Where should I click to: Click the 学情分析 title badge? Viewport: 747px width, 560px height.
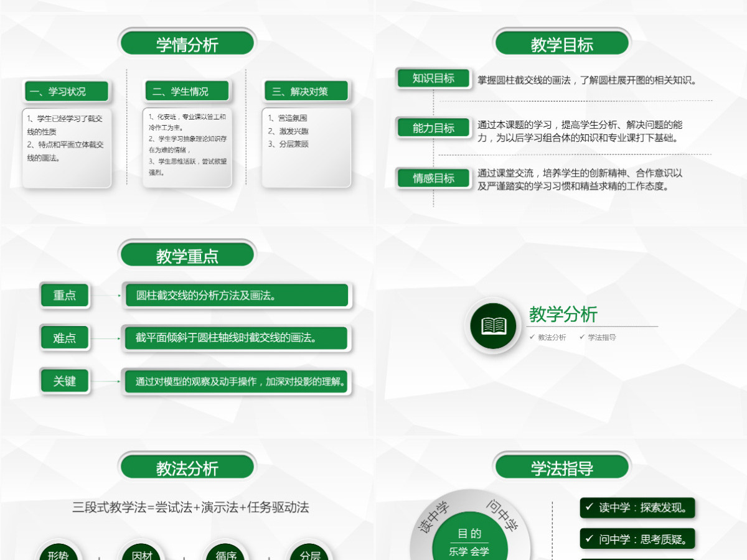(187, 44)
